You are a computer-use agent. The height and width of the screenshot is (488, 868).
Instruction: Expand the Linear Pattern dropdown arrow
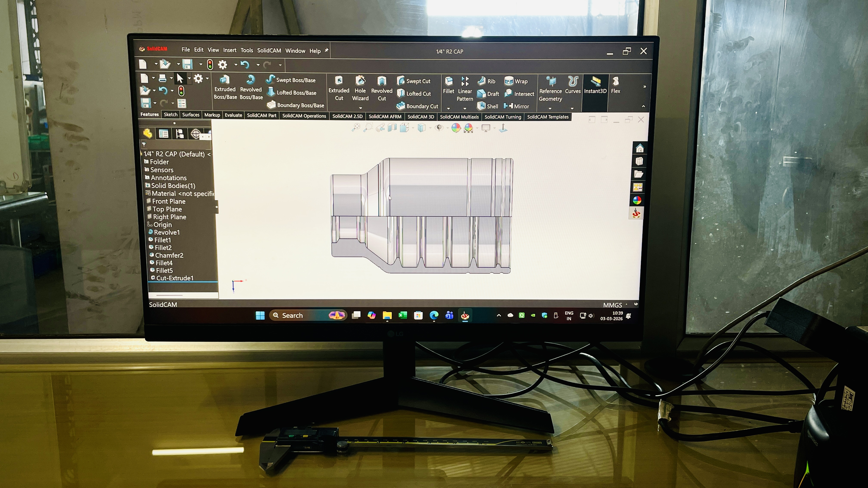pyautogui.click(x=465, y=108)
